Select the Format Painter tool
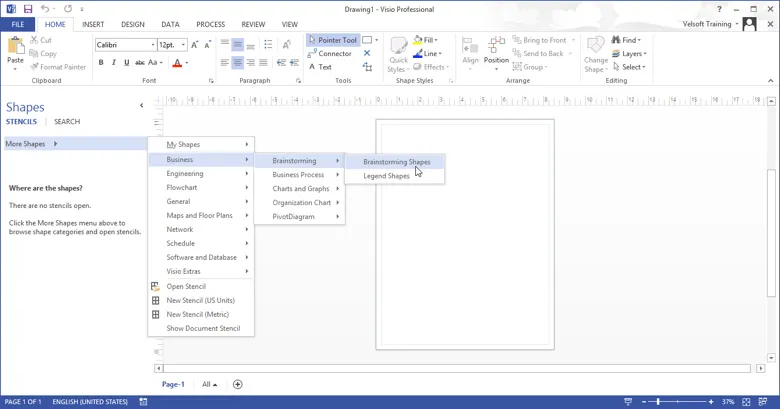Image resolution: width=780 pixels, height=409 pixels. click(58, 67)
